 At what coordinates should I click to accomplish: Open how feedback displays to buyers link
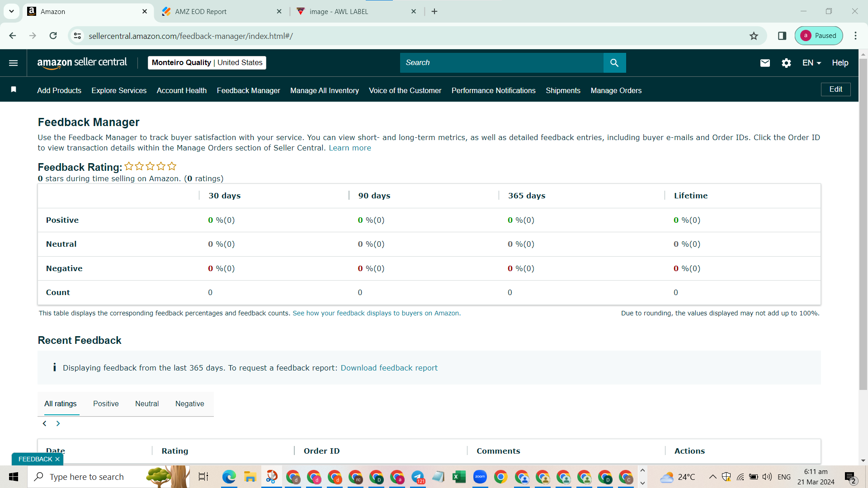(376, 313)
